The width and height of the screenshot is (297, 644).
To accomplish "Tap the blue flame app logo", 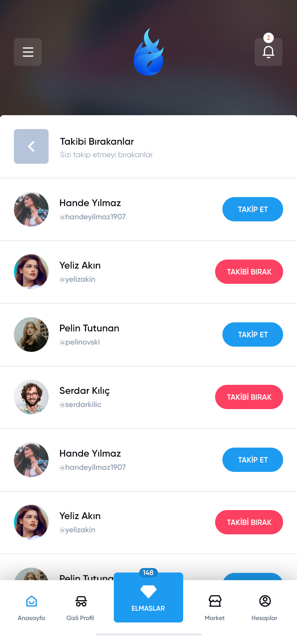I will click(x=148, y=52).
